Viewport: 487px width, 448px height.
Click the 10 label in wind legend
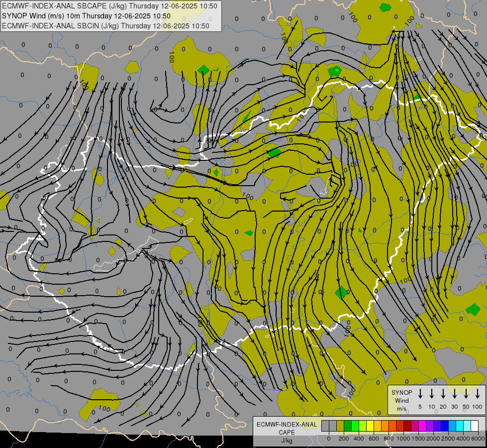pyautogui.click(x=432, y=407)
